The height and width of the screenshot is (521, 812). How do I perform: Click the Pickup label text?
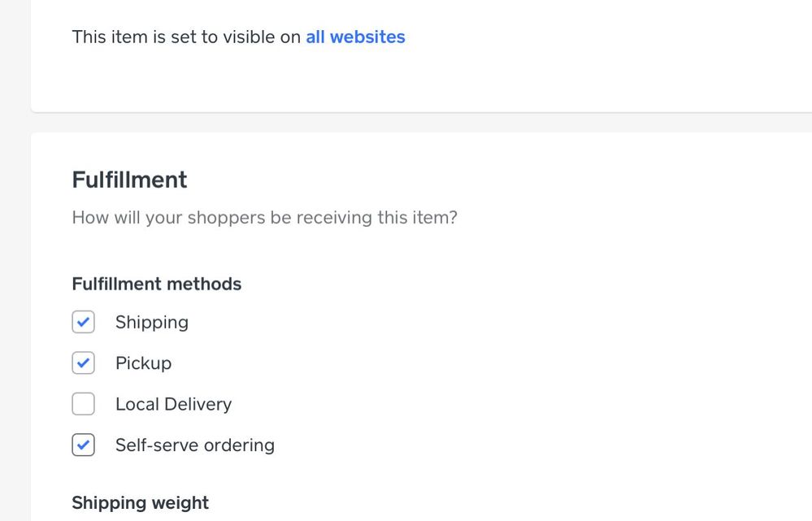pyautogui.click(x=143, y=363)
